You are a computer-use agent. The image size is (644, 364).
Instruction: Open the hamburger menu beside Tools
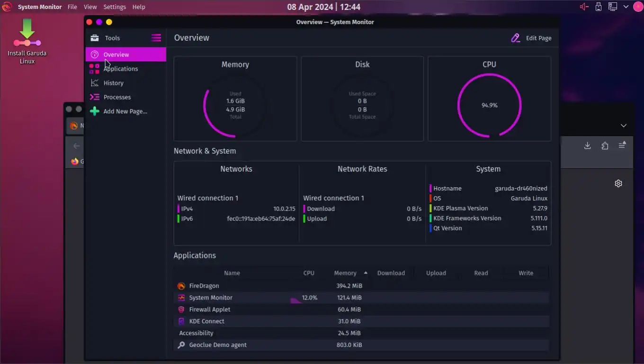pos(156,38)
